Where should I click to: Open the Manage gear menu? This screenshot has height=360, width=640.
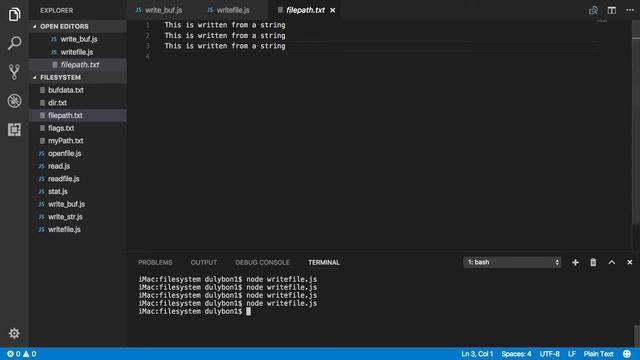[x=14, y=333]
